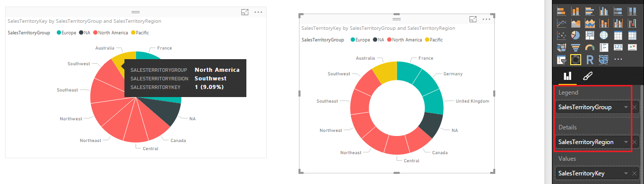This screenshot has height=184, width=644.
Task: Open the SalesTerritoryRegion details field dropdown
Action: (626, 142)
